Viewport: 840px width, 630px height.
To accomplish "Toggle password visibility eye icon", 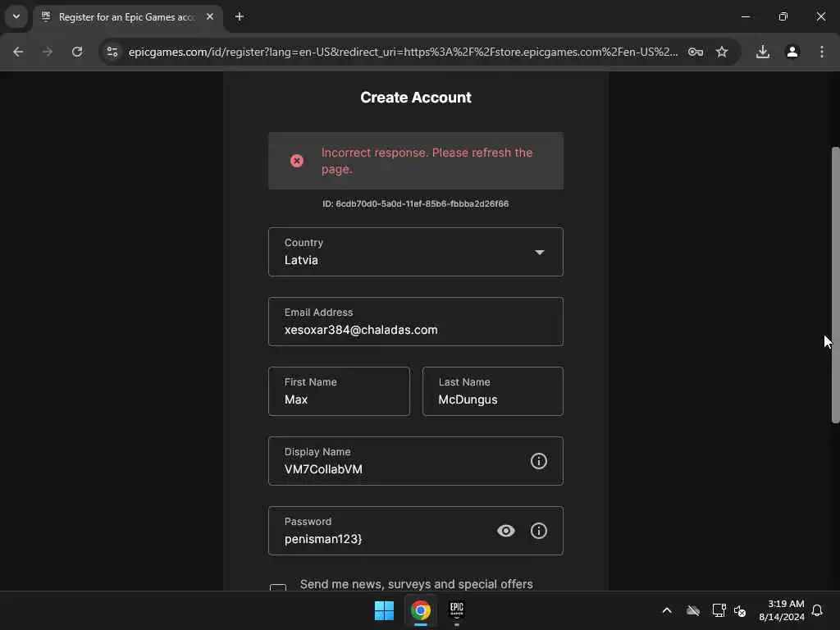I will pos(505,531).
